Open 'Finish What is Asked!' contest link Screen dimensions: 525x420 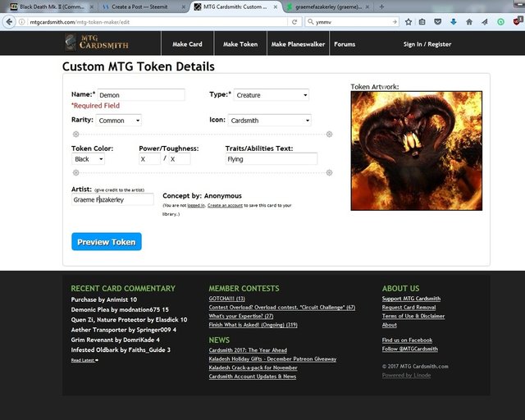tap(253, 325)
